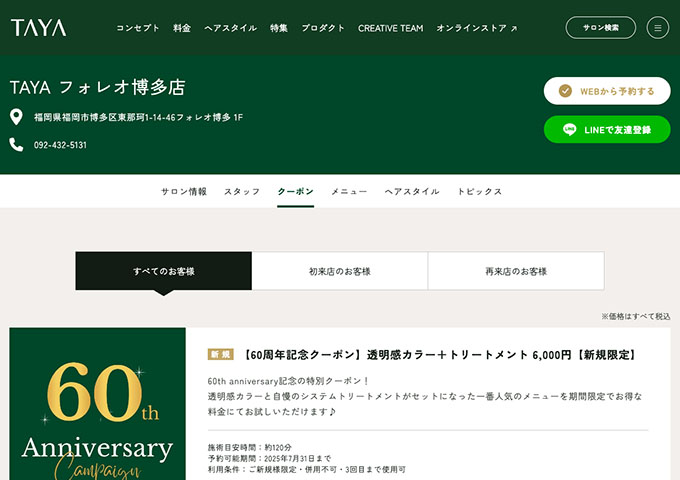
Task: Open プロダクト in the top navigation
Action: click(x=323, y=28)
